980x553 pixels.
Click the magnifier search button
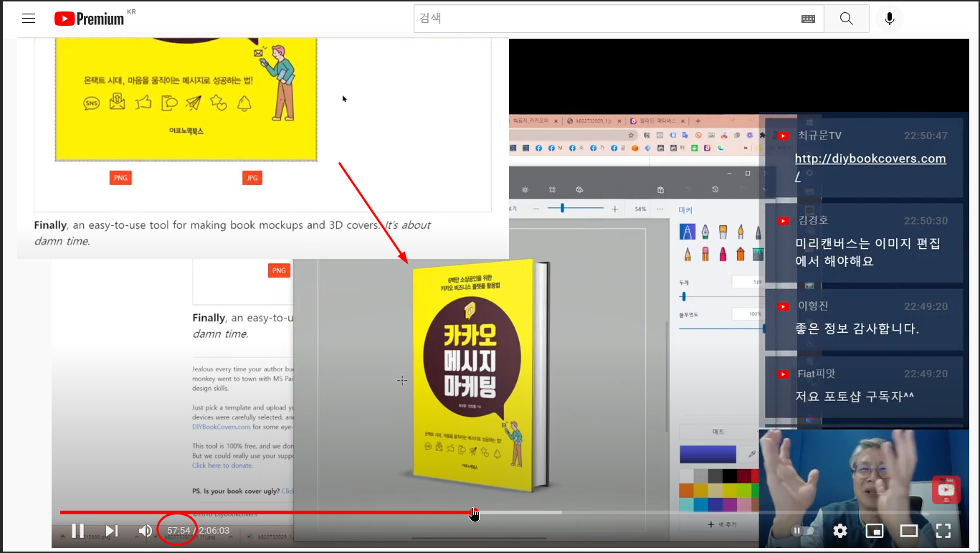tap(846, 19)
